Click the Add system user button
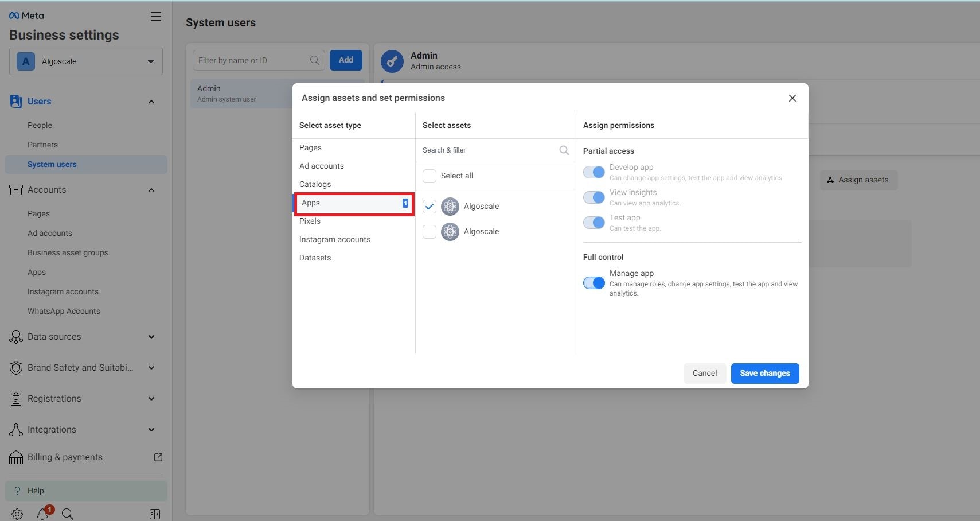The image size is (980, 521). (x=346, y=60)
